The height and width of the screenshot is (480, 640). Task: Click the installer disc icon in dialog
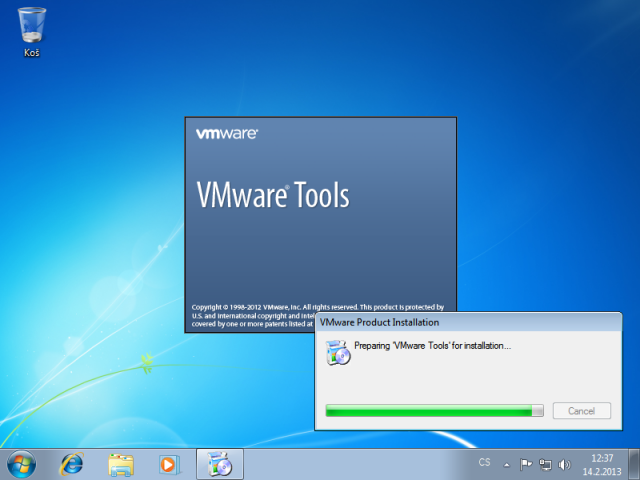coord(338,352)
